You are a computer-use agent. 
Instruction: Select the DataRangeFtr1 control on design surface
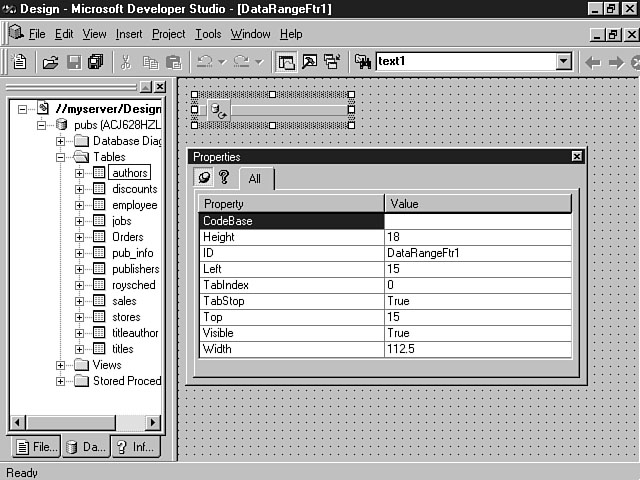click(x=270, y=109)
